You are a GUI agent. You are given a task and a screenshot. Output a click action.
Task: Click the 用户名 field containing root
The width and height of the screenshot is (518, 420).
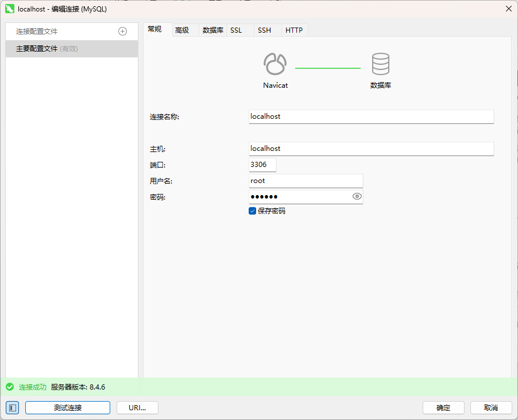point(306,181)
